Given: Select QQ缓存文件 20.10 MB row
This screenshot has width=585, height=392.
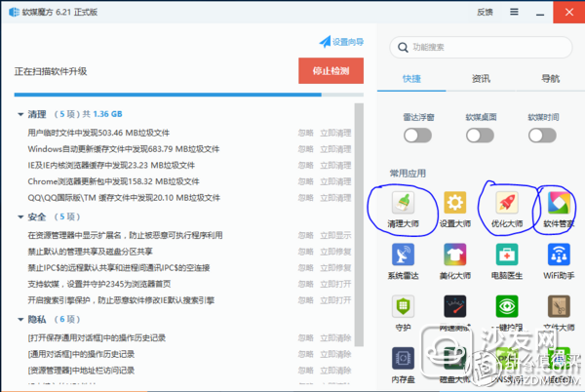Looking at the screenshot, I should (124, 198).
